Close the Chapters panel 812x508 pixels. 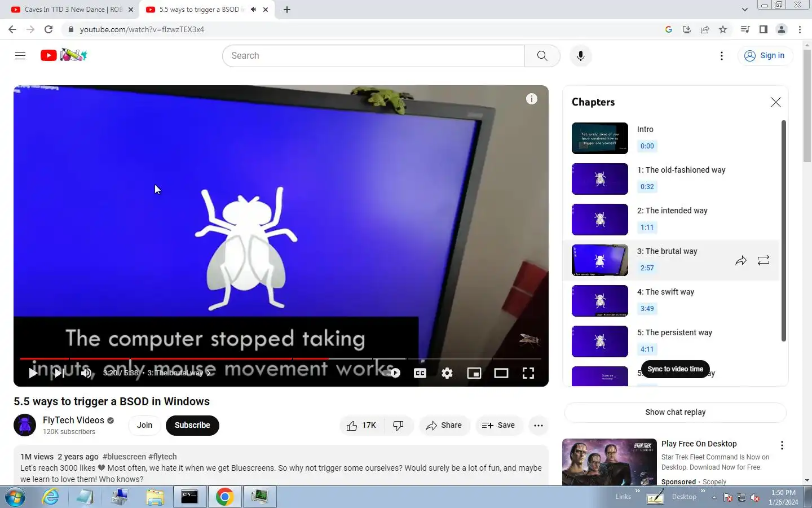coord(776,102)
